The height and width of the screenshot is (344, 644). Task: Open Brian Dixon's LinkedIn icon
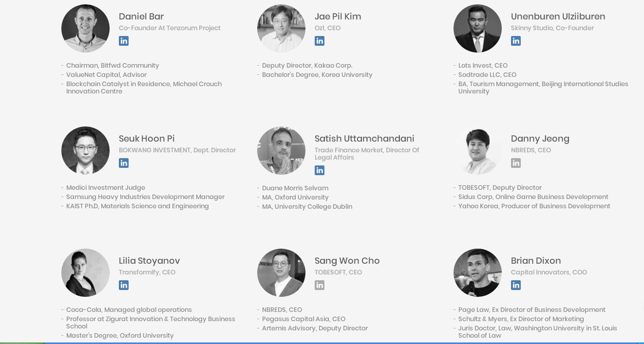click(516, 285)
